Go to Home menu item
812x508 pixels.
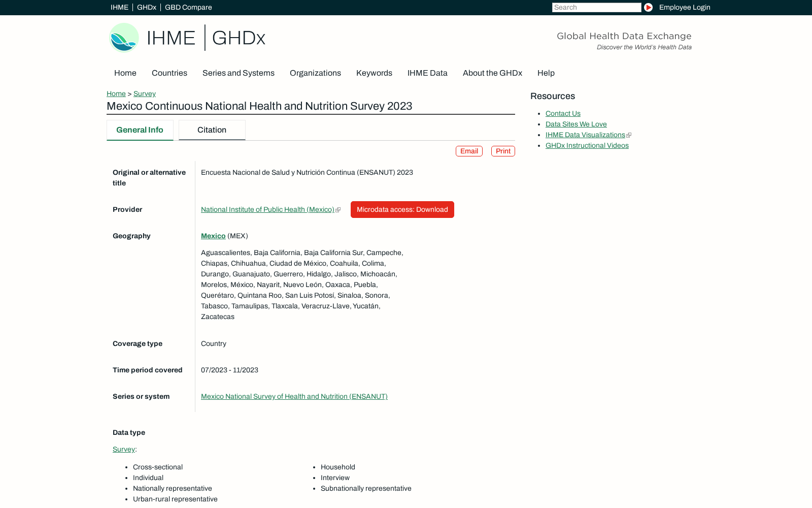click(x=125, y=73)
